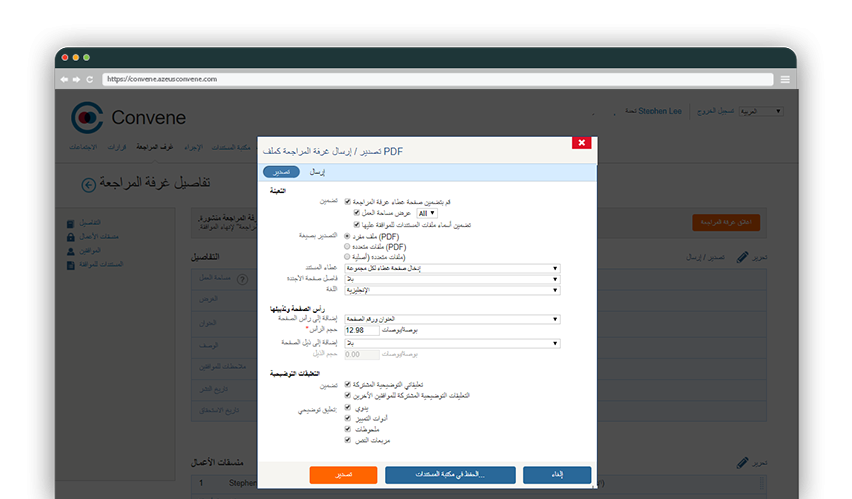Click the browser back arrow

click(x=64, y=79)
